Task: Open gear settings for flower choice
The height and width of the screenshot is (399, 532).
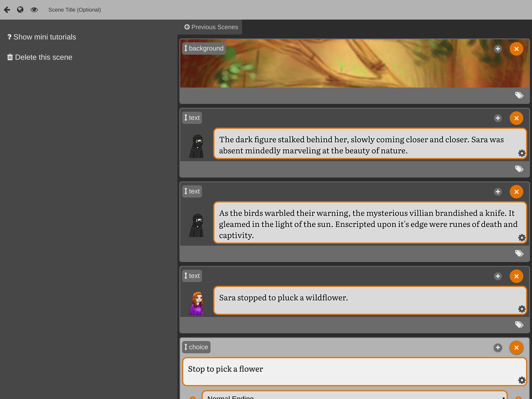Action: pyautogui.click(x=522, y=380)
